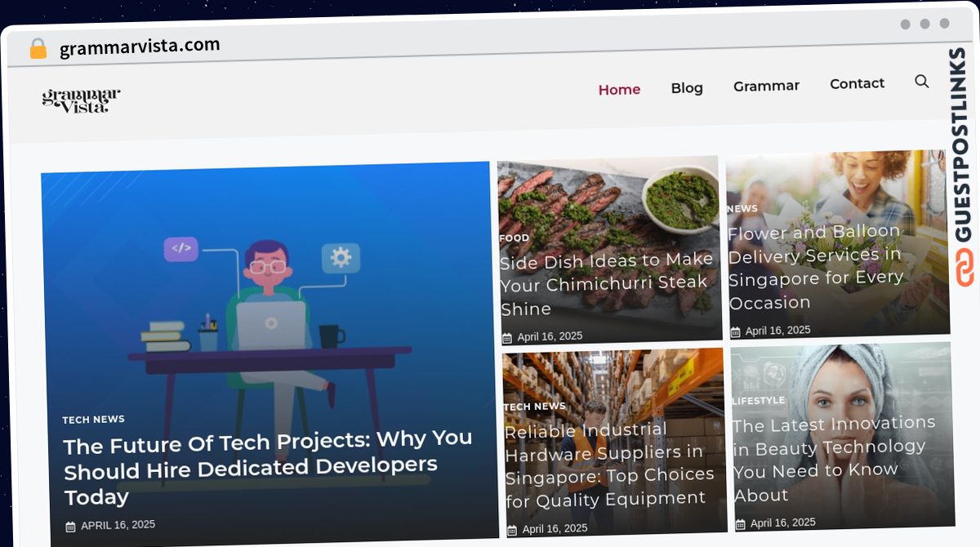The height and width of the screenshot is (547, 980).
Task: Open the Contact page link
Action: tap(857, 83)
